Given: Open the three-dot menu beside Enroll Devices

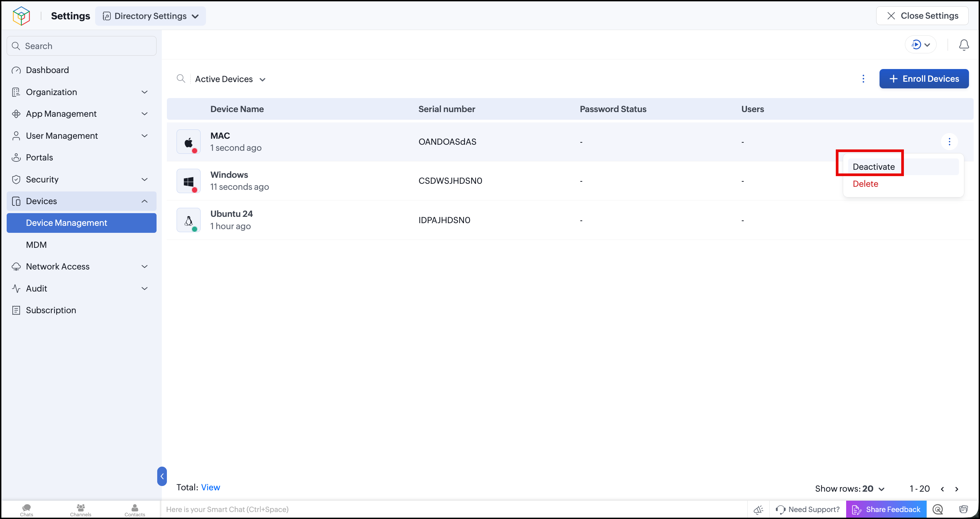Looking at the screenshot, I should coord(863,79).
